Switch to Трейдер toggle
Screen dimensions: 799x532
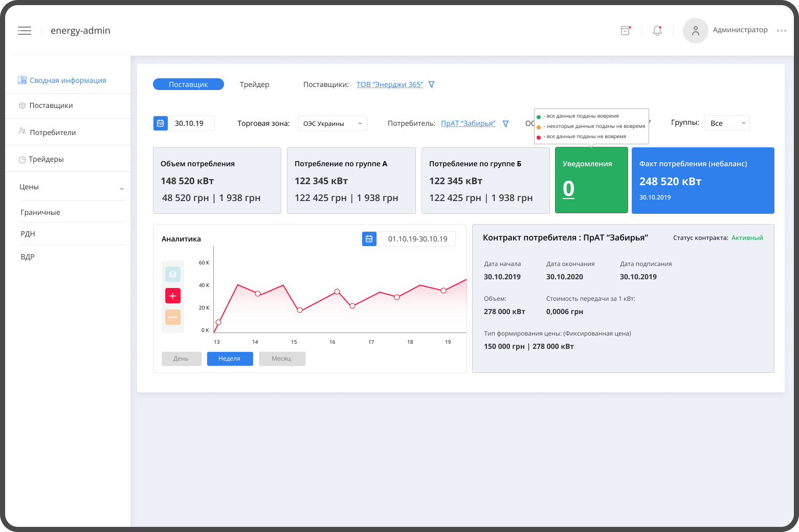click(x=254, y=84)
